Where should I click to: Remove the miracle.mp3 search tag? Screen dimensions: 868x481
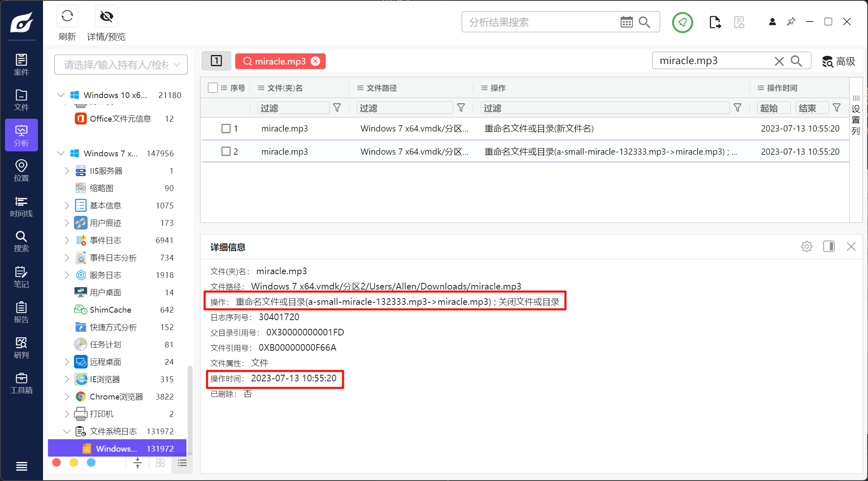coord(315,61)
